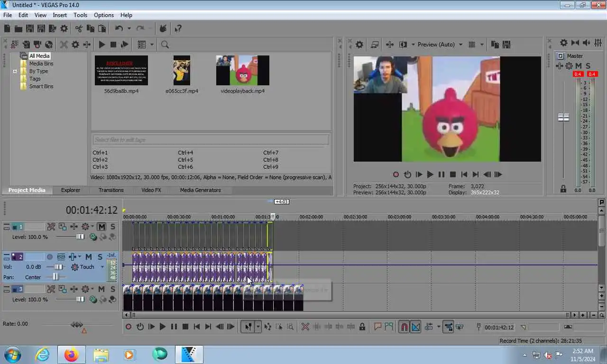
Task: Click the timeline transport Record button
Action: click(128, 327)
